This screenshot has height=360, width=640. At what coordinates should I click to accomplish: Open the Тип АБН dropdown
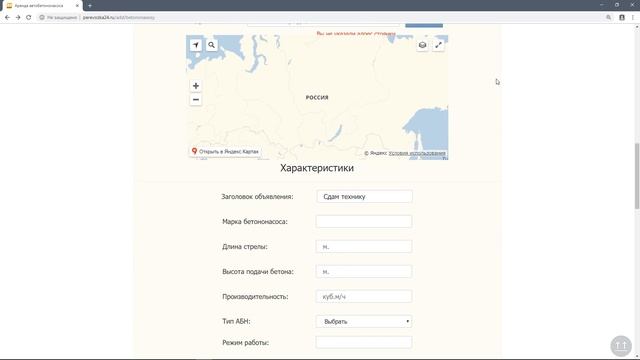(x=364, y=321)
